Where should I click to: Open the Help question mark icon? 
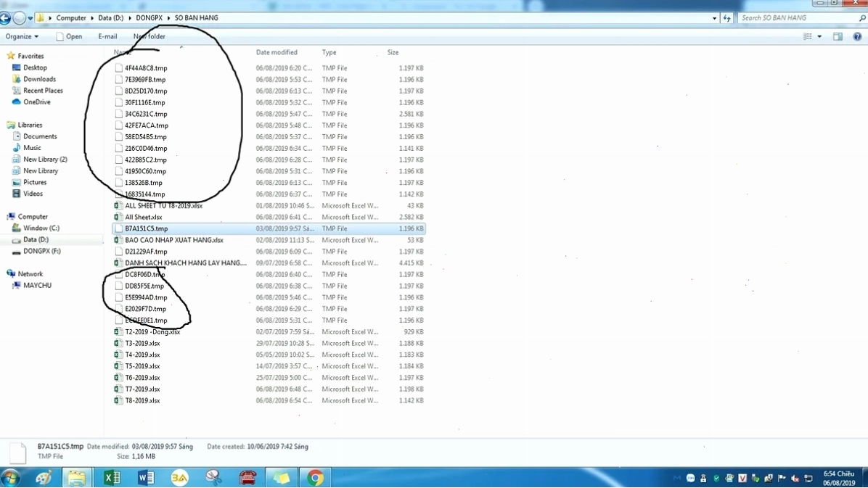[857, 36]
